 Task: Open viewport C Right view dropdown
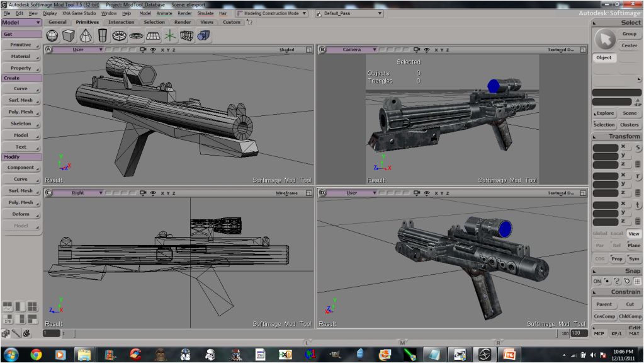coord(78,193)
